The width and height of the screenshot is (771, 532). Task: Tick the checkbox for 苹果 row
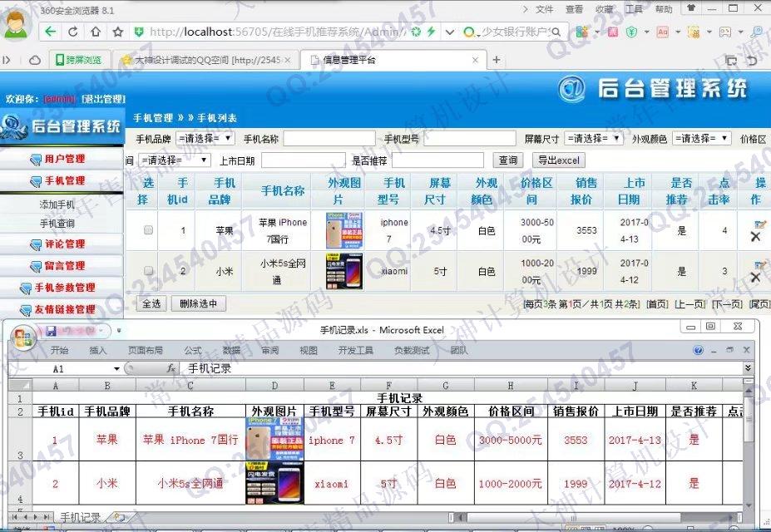[148, 230]
